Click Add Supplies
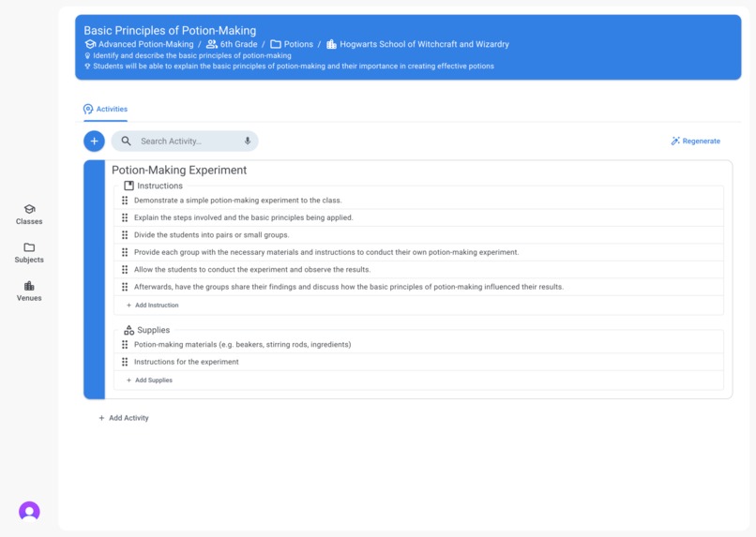Image resolution: width=756 pixels, height=537 pixels. [x=149, y=380]
